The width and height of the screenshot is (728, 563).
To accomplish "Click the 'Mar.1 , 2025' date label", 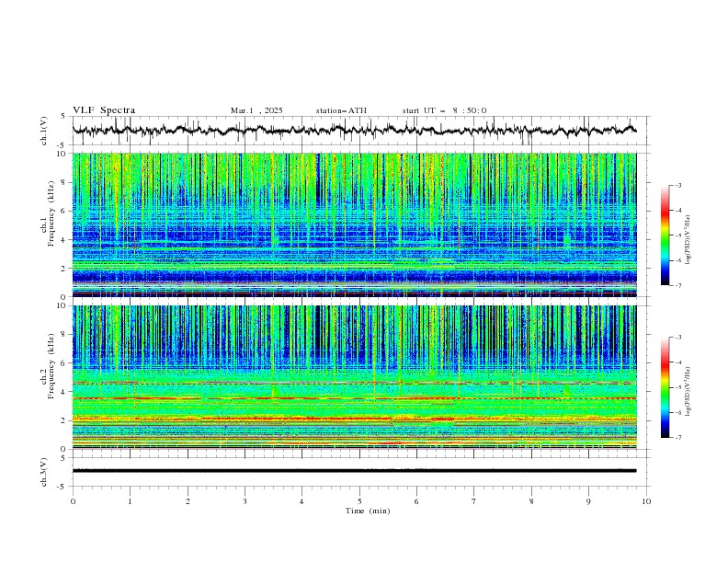I will tap(256, 110).
